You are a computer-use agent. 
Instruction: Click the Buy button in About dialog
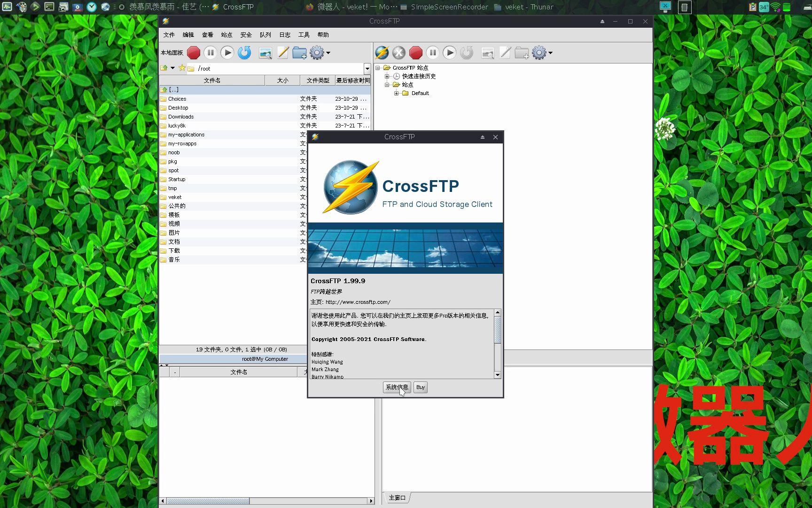tap(421, 388)
